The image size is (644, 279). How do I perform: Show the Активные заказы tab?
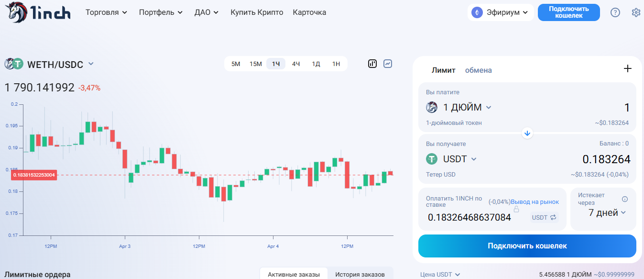294,274
